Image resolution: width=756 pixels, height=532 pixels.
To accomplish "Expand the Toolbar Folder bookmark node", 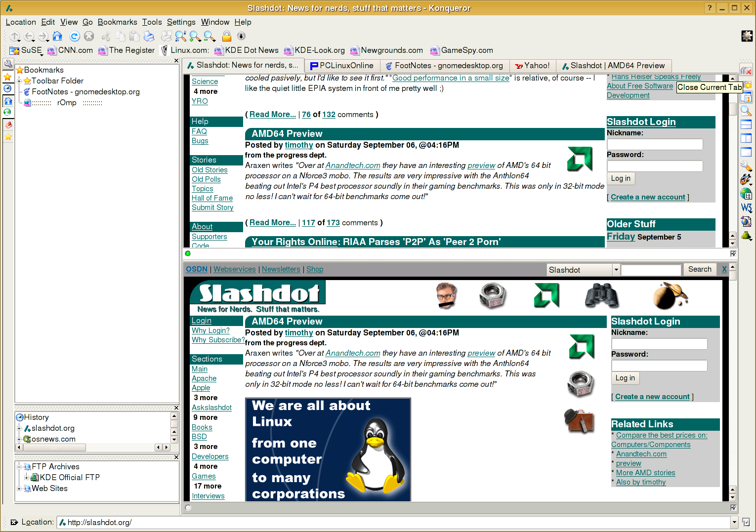I will (19, 81).
